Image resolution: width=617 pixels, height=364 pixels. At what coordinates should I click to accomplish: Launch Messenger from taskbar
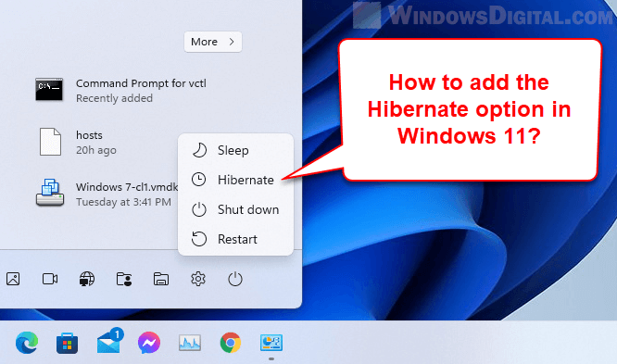(x=149, y=343)
